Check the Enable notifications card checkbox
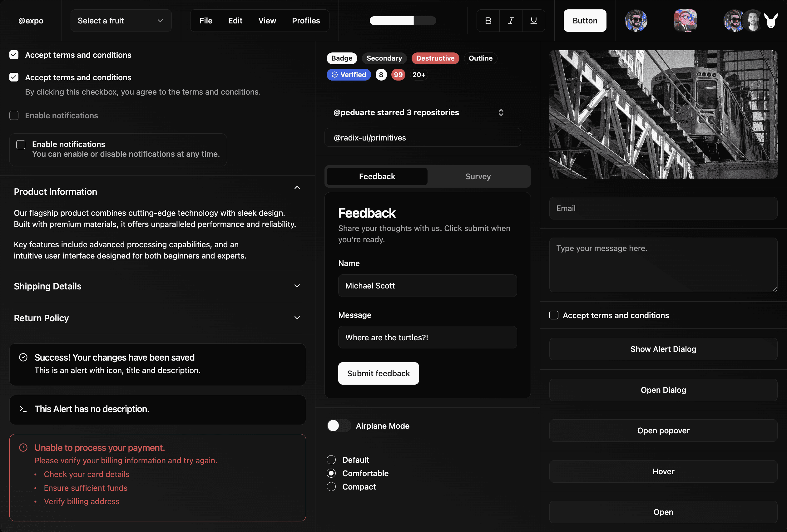Screen dimensions: 787x532 click(21, 145)
